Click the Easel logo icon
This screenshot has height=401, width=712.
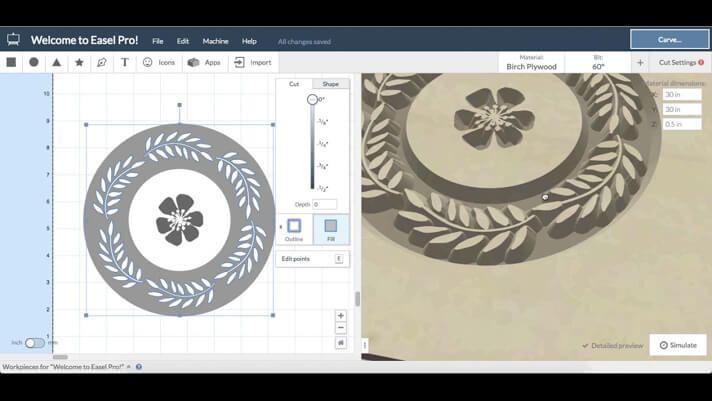coord(13,40)
